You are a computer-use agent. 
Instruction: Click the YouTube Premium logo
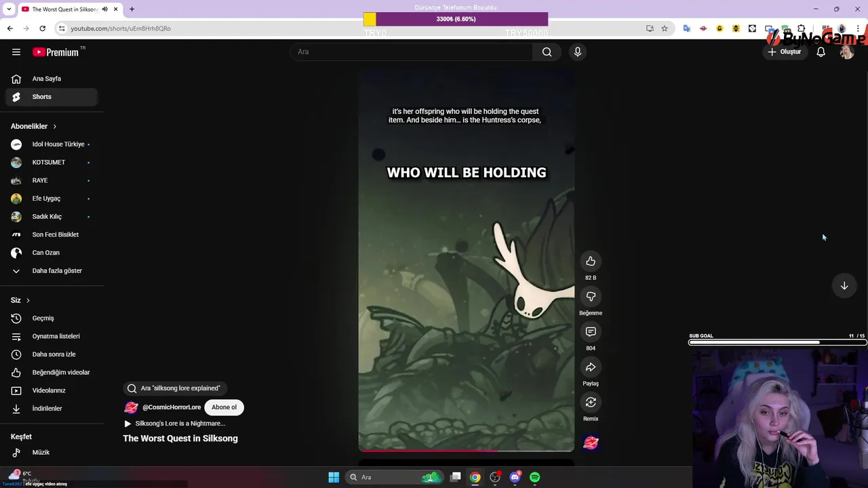coord(57,52)
